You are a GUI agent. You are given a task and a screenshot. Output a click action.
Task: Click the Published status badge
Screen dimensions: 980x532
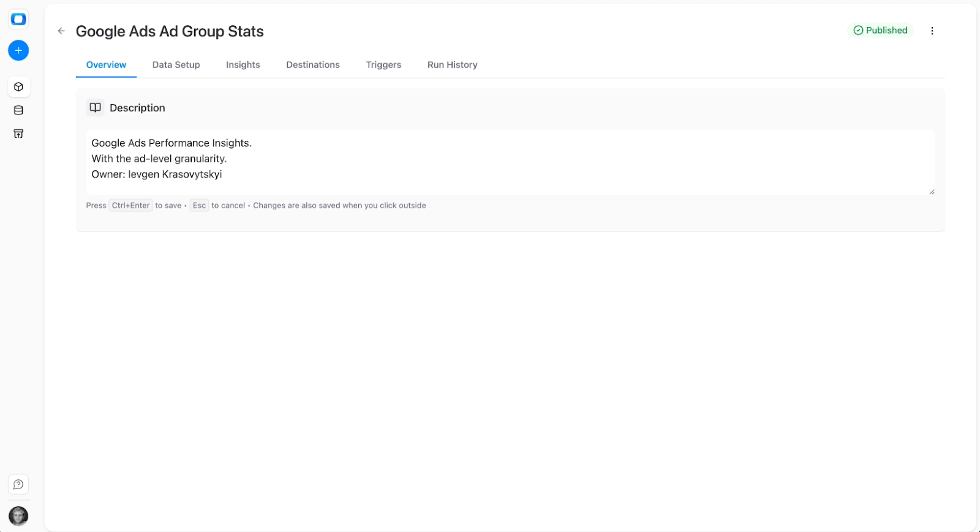(x=880, y=30)
